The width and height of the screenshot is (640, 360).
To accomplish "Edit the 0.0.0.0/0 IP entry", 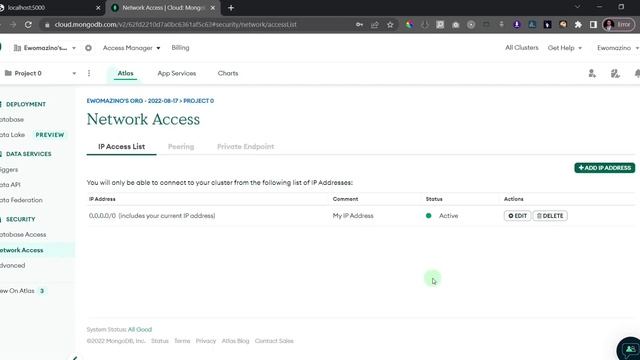I will point(517,216).
